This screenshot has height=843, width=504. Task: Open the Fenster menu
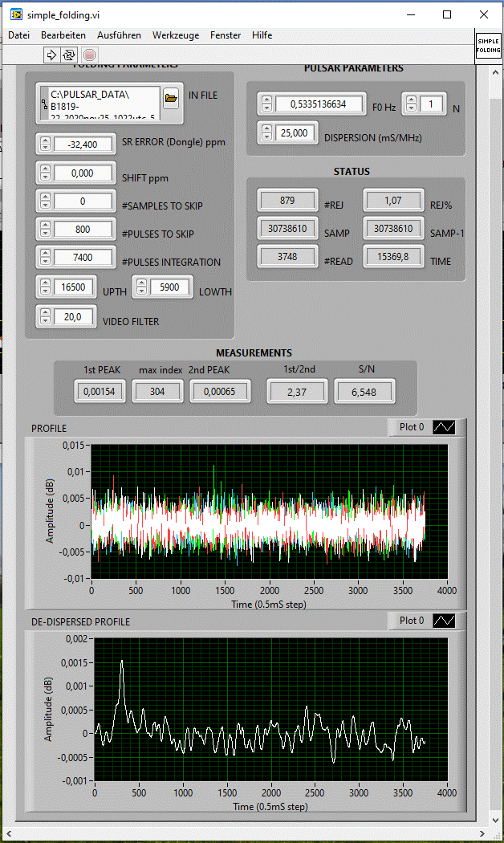tap(226, 35)
